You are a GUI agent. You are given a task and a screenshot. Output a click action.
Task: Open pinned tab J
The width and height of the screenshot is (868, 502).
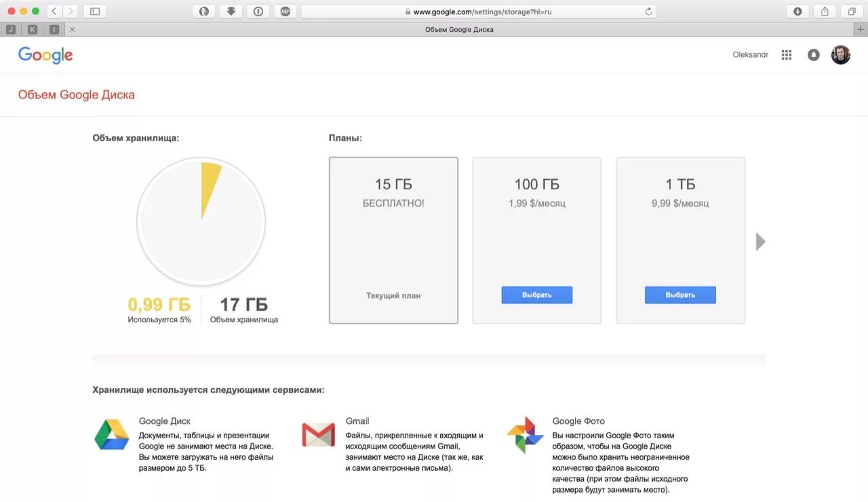(11, 29)
